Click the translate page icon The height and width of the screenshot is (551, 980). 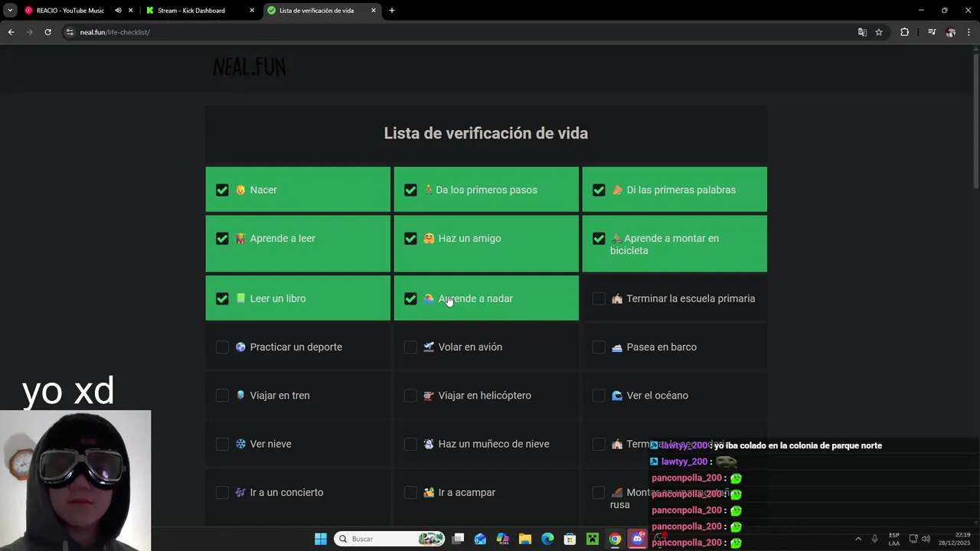coord(862,32)
